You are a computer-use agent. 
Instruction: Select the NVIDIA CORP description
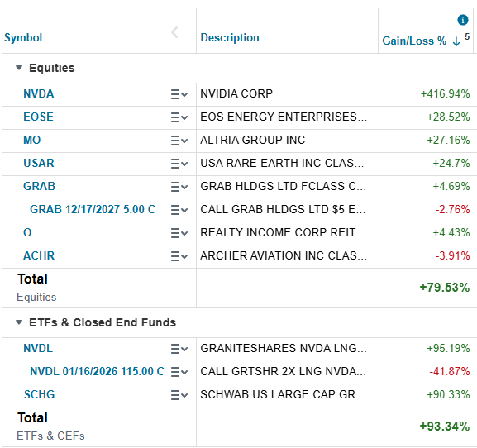pos(236,93)
